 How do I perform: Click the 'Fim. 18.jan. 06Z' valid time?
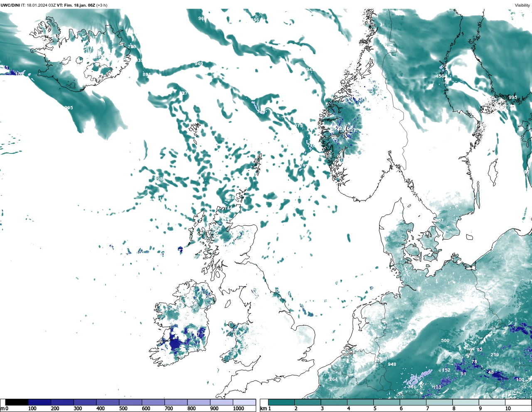pyautogui.click(x=80, y=5)
